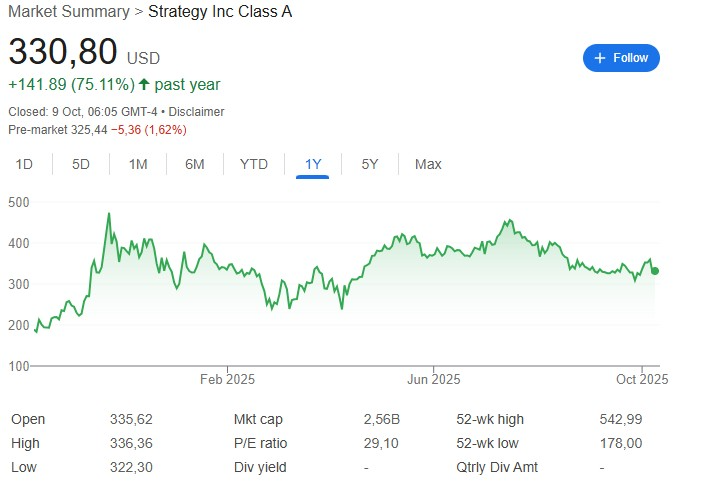The width and height of the screenshot is (701, 483).
Task: Click the Follow button
Action: [x=621, y=58]
